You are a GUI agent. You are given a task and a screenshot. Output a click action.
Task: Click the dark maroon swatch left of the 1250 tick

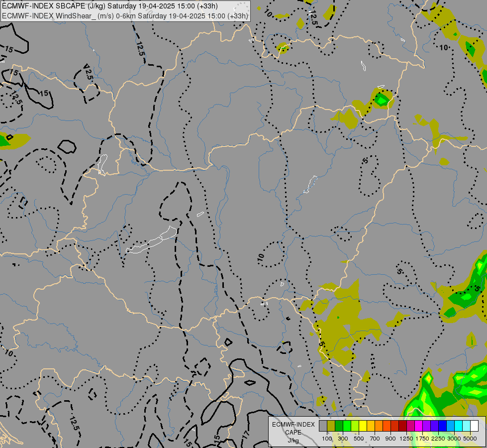(x=403, y=426)
